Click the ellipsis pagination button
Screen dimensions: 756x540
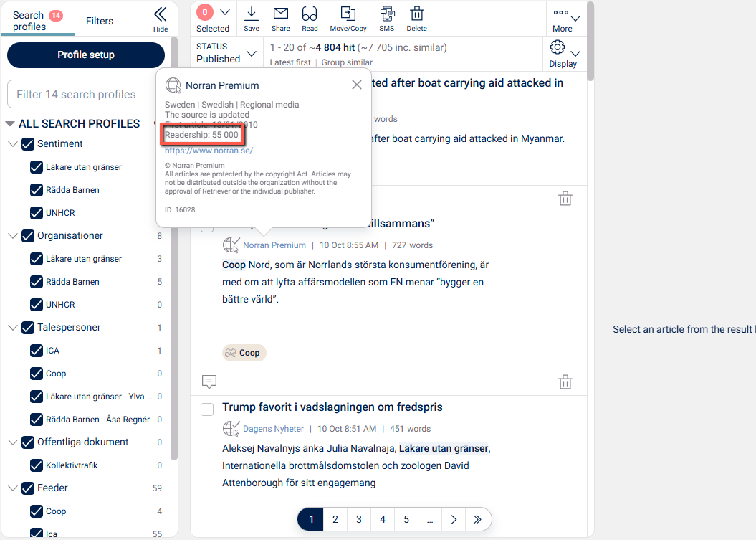(430, 519)
